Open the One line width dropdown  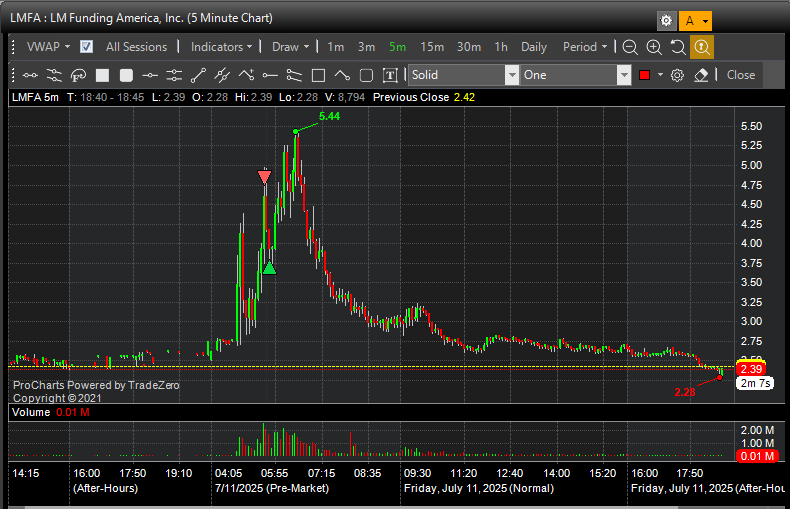point(576,75)
